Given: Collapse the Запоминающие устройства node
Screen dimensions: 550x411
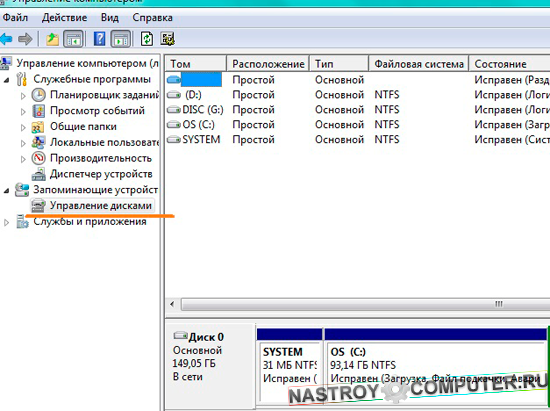Looking at the screenshot, I should (x=6, y=191).
